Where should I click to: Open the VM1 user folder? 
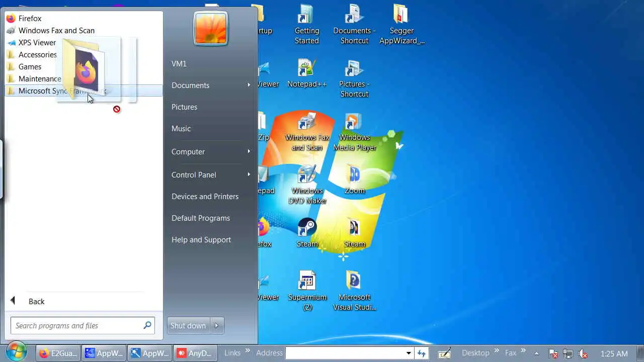[x=179, y=63]
